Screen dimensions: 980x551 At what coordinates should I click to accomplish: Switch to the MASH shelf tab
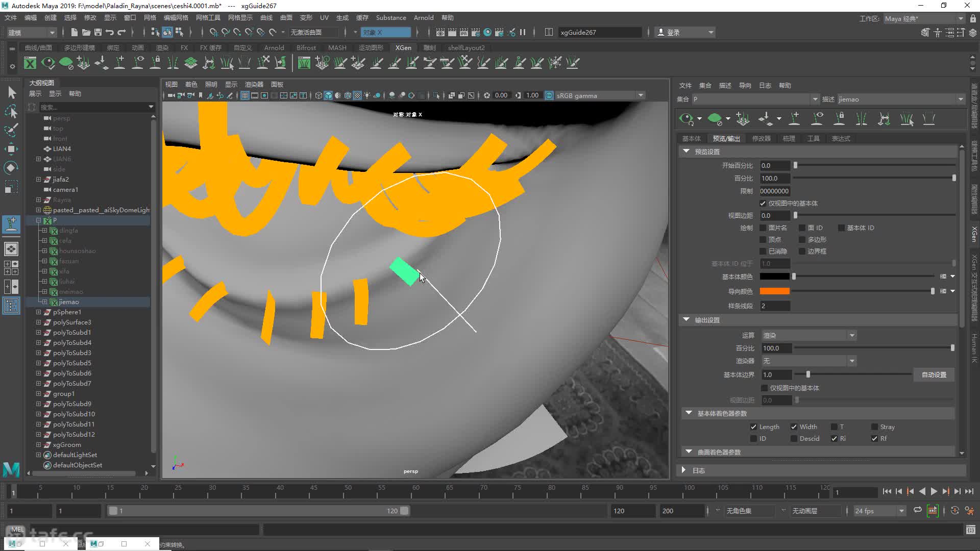tap(337, 48)
